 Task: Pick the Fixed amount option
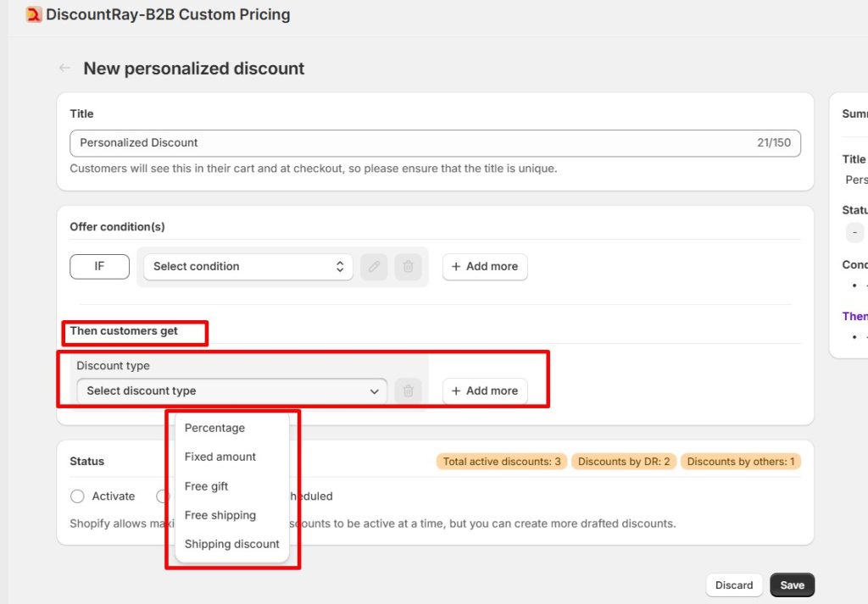tap(220, 457)
